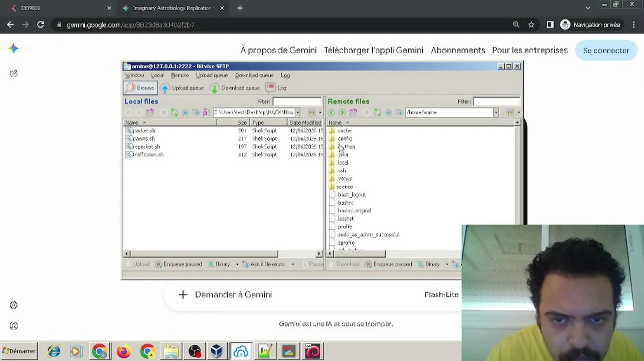Toggle remote Enqueue paused option

(389, 264)
